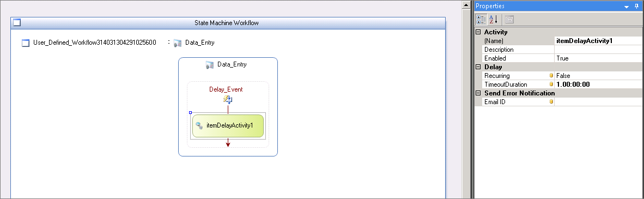Click the State Machine Workflow window icon

tap(17, 22)
